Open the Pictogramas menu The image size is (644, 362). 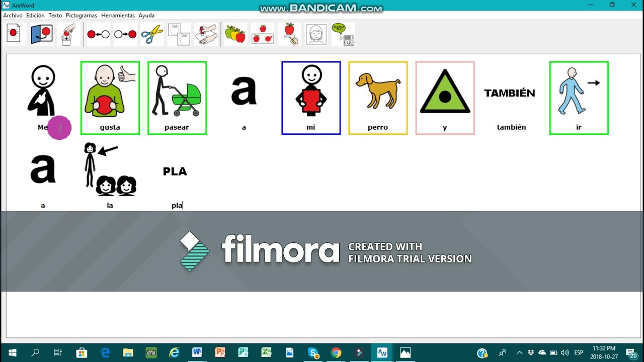pos(82,16)
